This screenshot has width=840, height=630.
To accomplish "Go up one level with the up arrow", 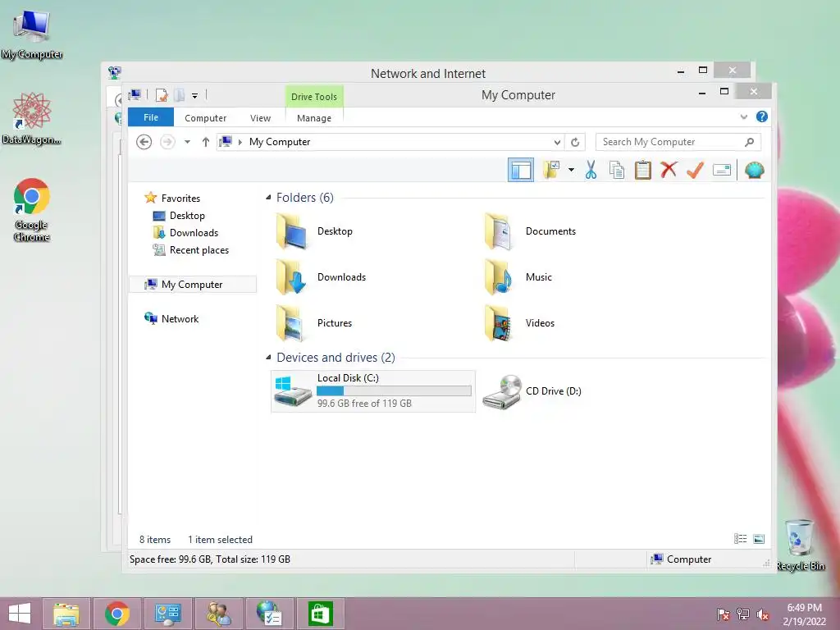I will click(206, 142).
